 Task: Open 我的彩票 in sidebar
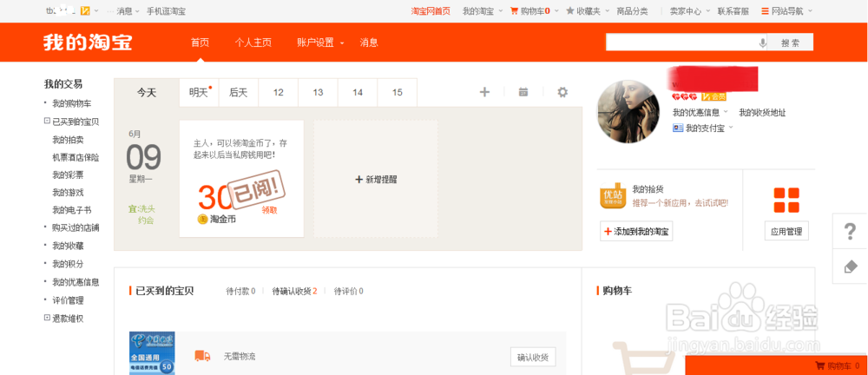coord(68,175)
